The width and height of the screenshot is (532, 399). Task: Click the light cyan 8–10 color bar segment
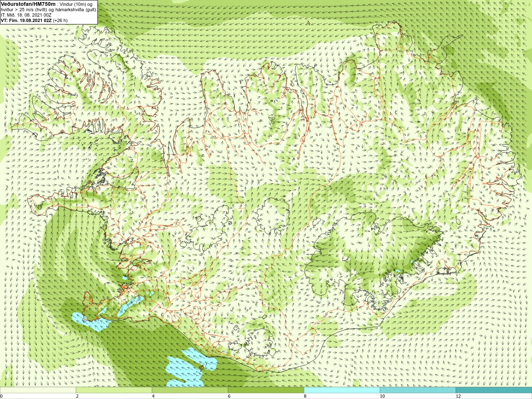click(x=342, y=390)
